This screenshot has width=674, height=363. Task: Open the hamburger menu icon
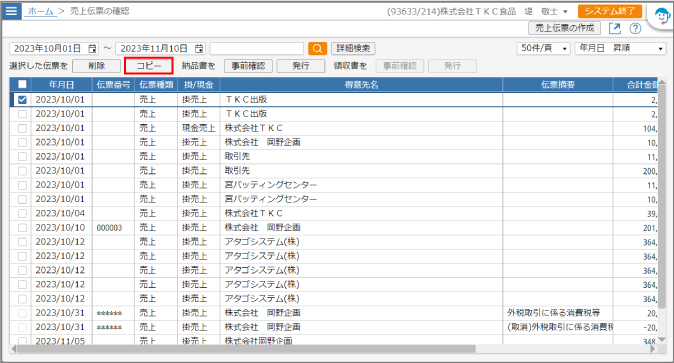point(11,11)
